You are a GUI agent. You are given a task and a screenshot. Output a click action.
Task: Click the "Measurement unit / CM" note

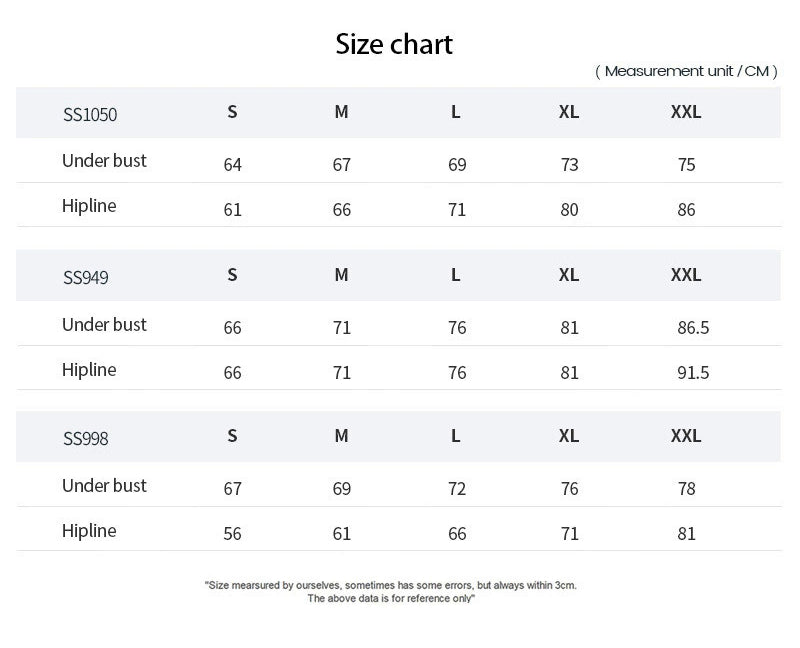tap(686, 71)
